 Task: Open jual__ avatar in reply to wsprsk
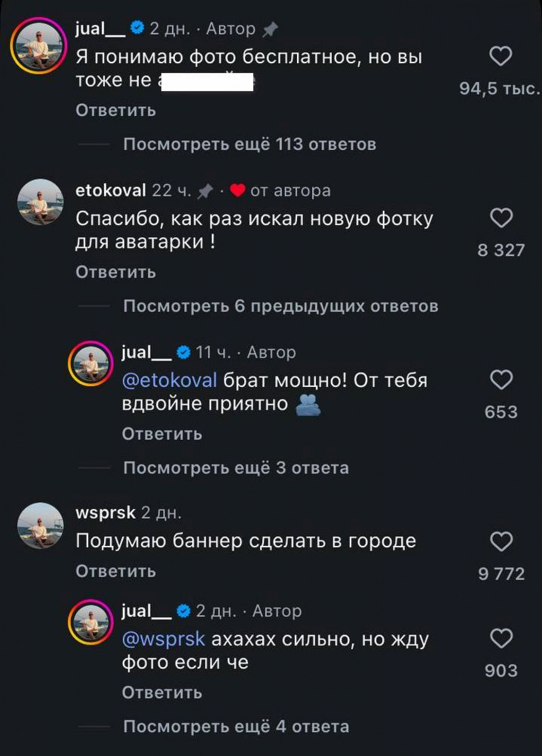coord(91,622)
